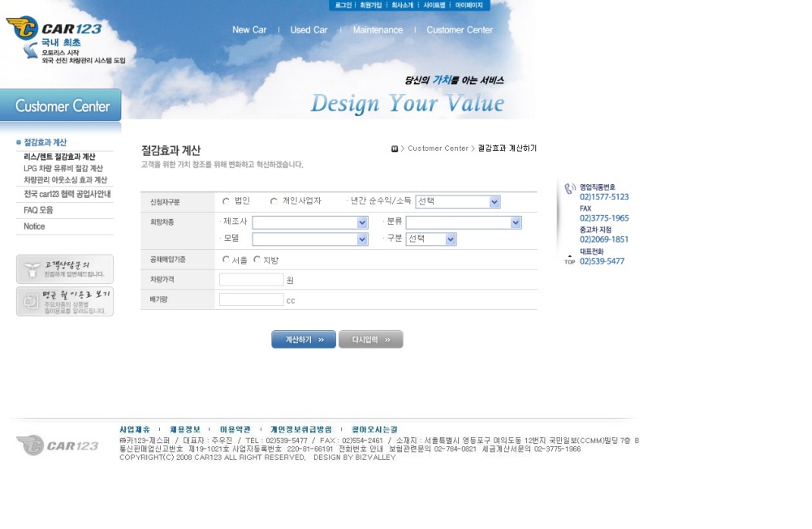The width and height of the screenshot is (812, 529).
Task: Click the 차량가격 input field
Action: point(251,280)
